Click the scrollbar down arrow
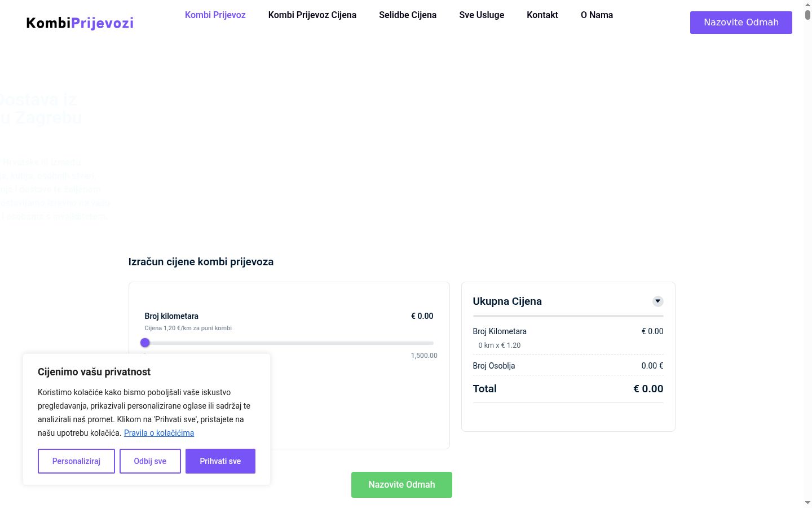Viewport: 812px width, 508px height. coord(807,502)
